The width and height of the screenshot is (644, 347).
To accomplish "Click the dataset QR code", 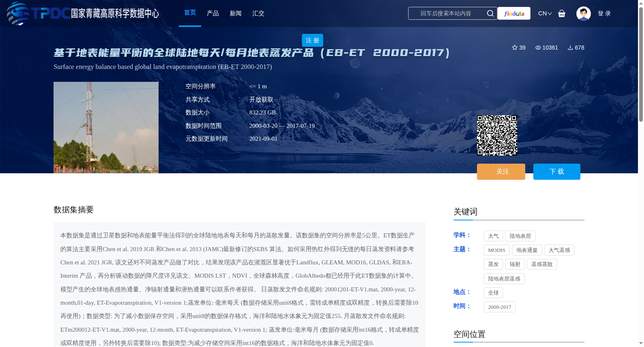I will click(x=497, y=135).
